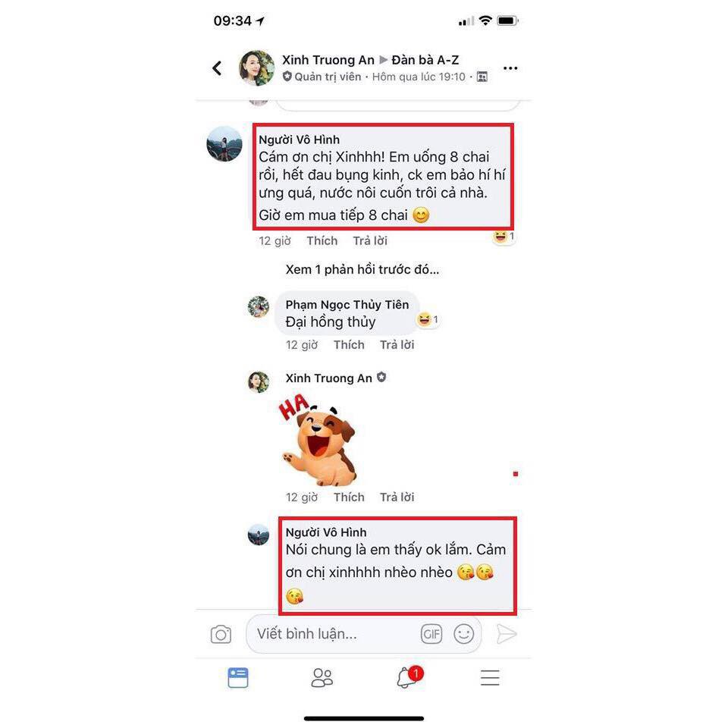Viewport: 728px width, 728px height.
Task: Open Phạm Ngọc Thủy Tiên's profile name
Action: [347, 305]
